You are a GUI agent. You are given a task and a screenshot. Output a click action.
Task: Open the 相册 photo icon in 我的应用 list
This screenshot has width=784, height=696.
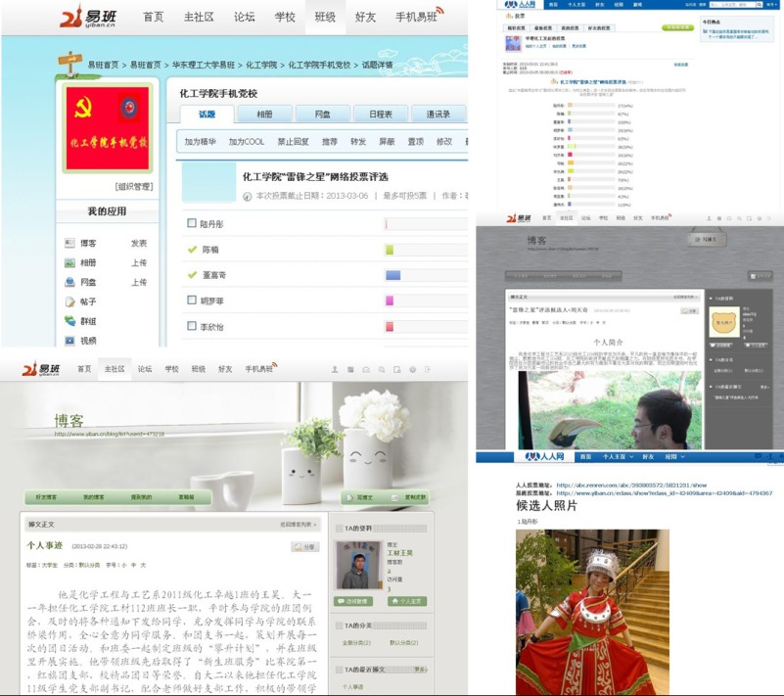(x=69, y=263)
